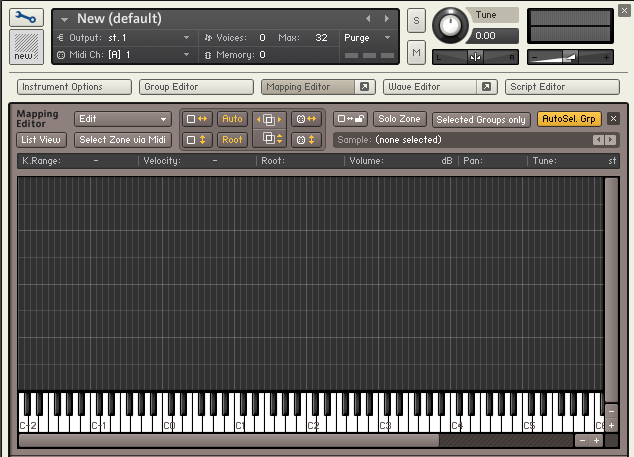Viewport: 634px width, 457px height.
Task: Click the List View button
Action: [x=41, y=140]
